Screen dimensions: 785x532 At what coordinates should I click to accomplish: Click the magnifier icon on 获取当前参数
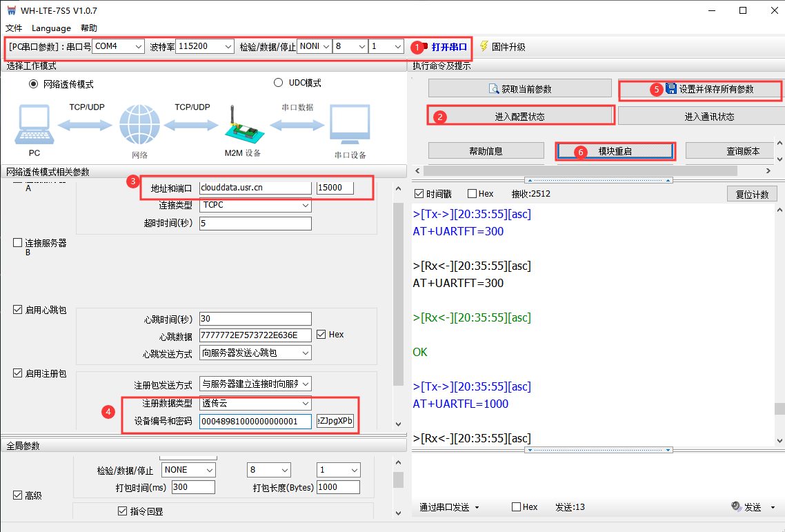(x=493, y=89)
